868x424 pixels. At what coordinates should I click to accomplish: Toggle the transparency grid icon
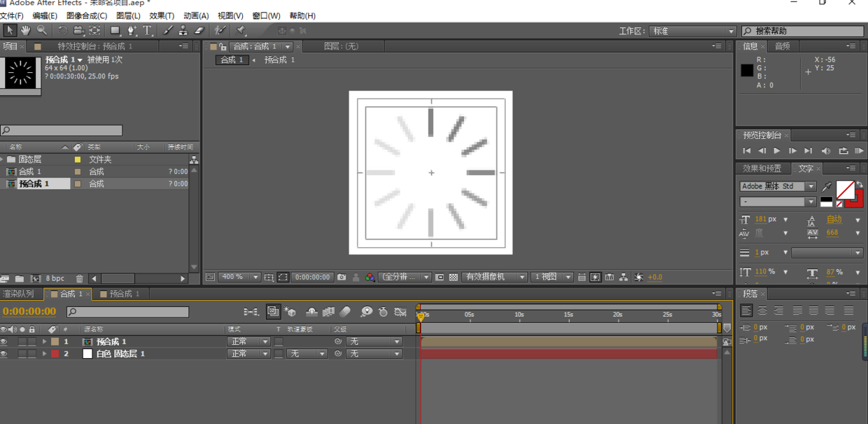point(454,277)
